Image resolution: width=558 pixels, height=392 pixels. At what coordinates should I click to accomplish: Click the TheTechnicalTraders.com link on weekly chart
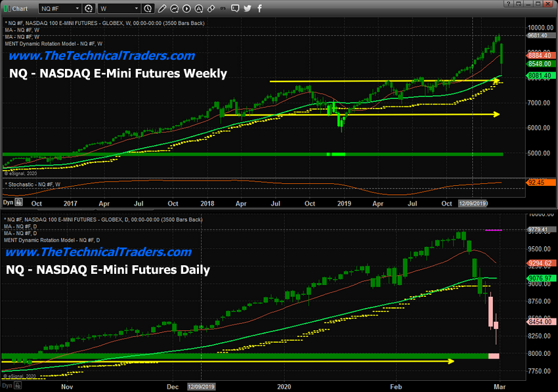pyautogui.click(x=100, y=56)
